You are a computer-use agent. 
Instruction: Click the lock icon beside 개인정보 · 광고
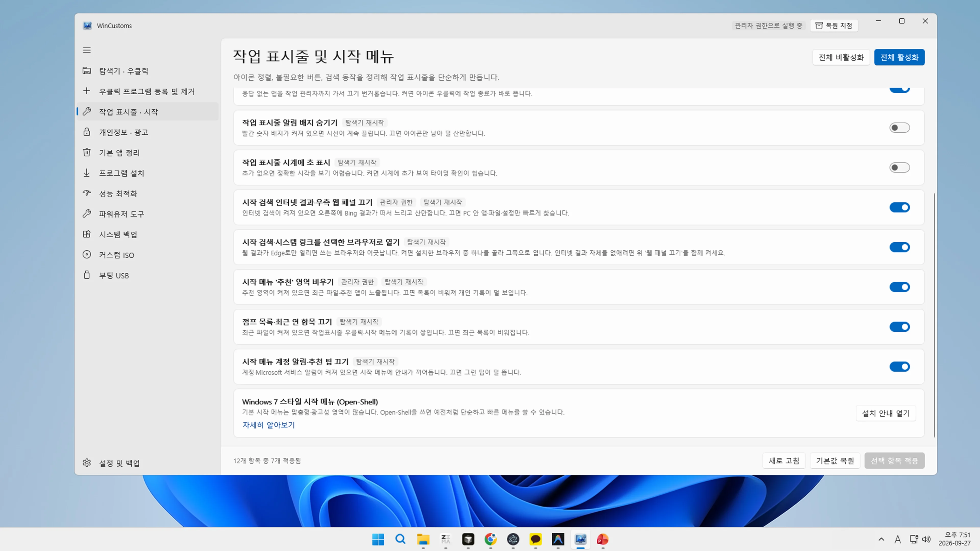(87, 132)
